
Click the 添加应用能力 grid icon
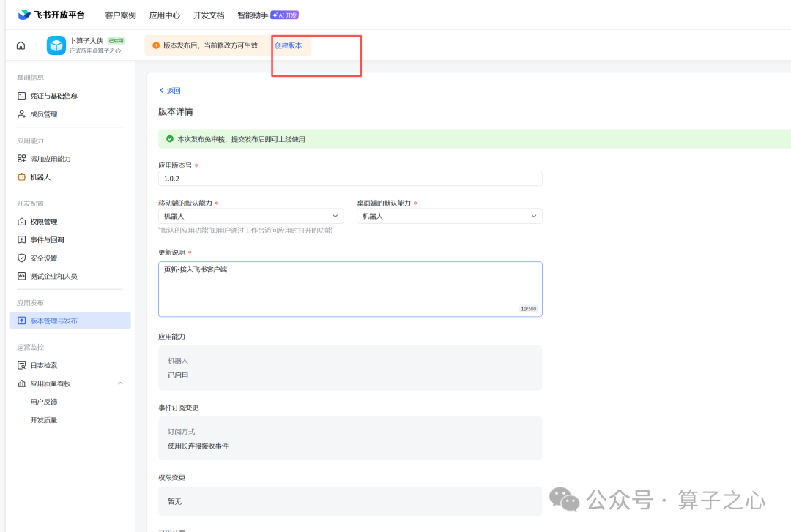coord(22,159)
